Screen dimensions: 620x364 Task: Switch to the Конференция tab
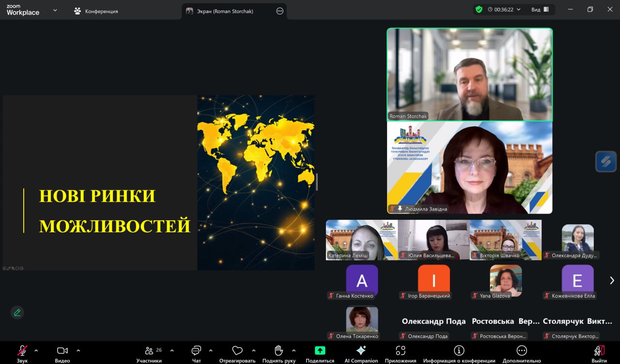(96, 11)
